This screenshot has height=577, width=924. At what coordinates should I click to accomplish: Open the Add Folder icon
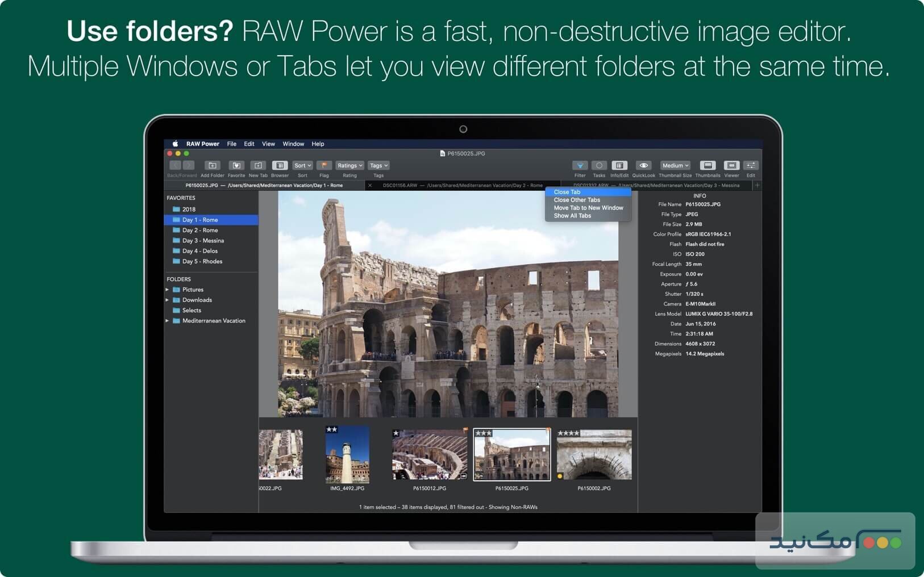click(213, 166)
